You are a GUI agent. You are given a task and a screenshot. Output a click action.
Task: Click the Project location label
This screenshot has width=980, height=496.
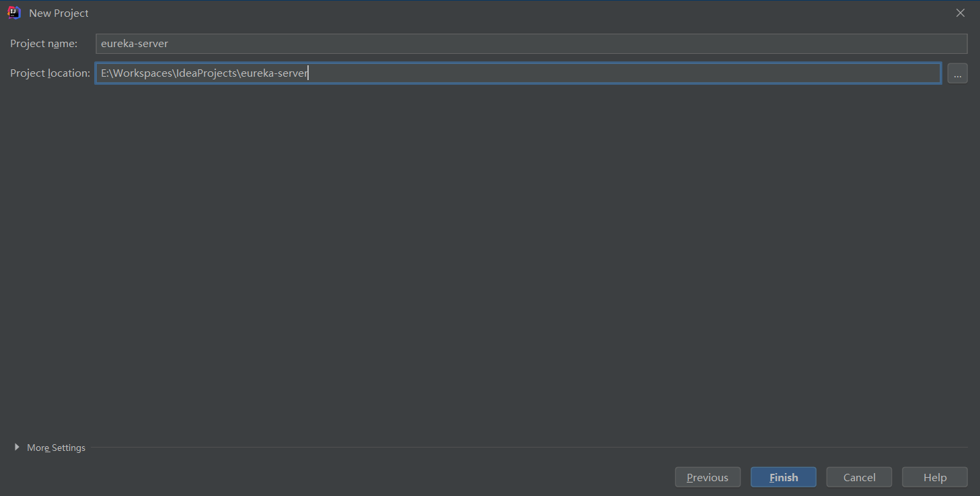[50, 73]
